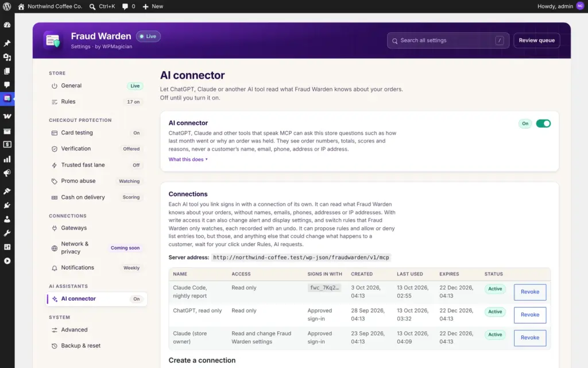Open Advanced system settings
The width and height of the screenshot is (588, 368).
[96, 329]
